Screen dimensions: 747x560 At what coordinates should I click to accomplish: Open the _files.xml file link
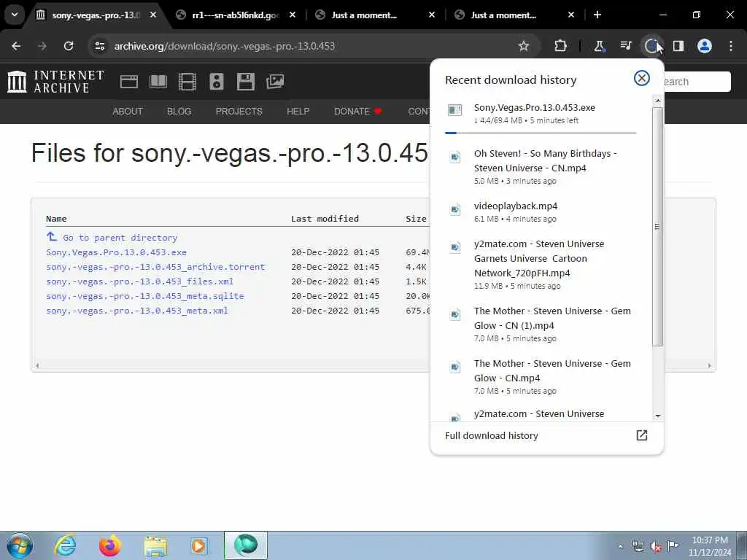click(x=139, y=281)
